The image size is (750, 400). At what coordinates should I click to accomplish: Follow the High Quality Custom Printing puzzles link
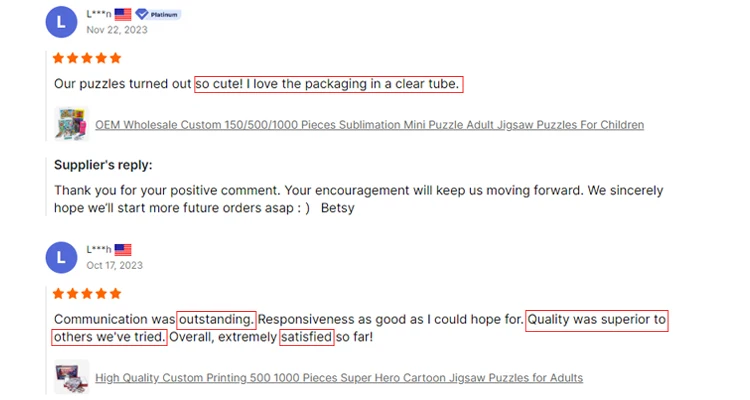pyautogui.click(x=338, y=378)
